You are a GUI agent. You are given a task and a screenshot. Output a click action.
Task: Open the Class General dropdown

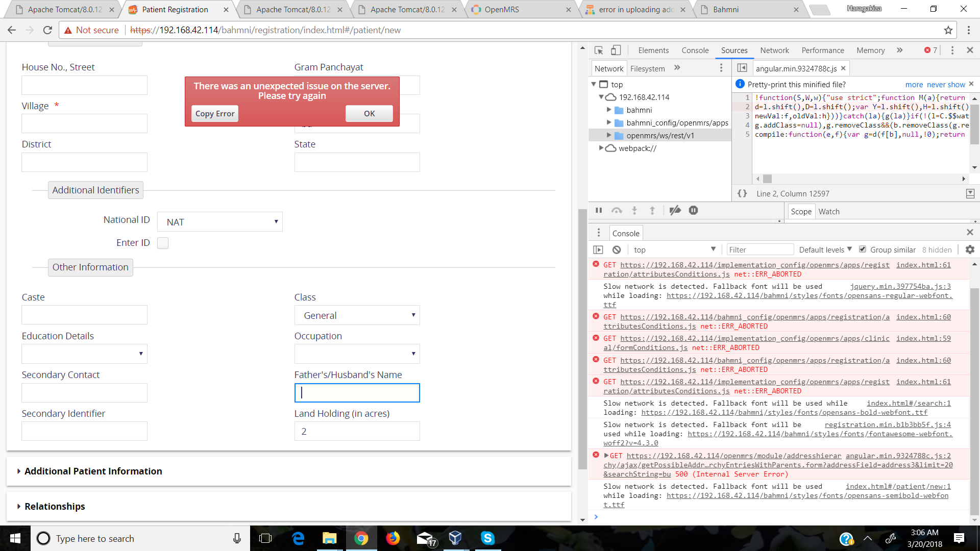[x=357, y=315]
